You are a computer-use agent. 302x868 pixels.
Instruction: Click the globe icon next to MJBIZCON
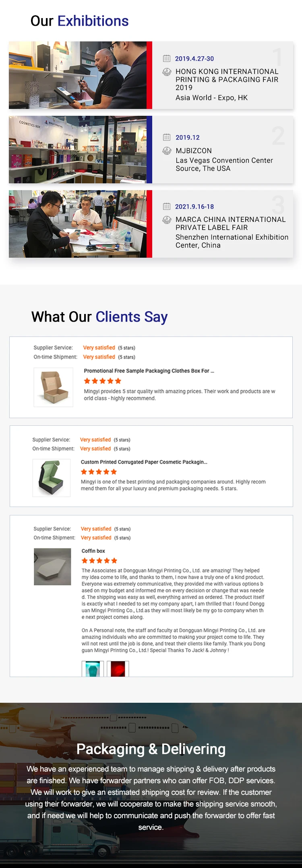coord(167,151)
